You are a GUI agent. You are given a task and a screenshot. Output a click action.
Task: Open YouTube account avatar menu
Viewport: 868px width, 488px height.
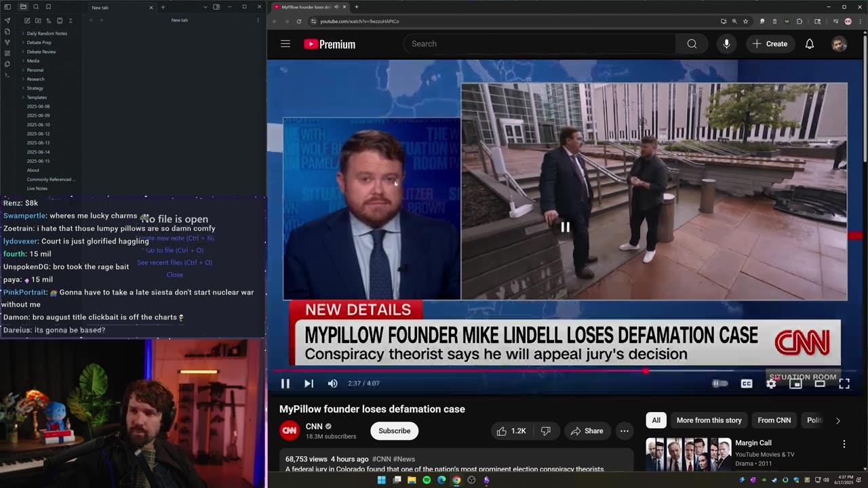coord(839,44)
